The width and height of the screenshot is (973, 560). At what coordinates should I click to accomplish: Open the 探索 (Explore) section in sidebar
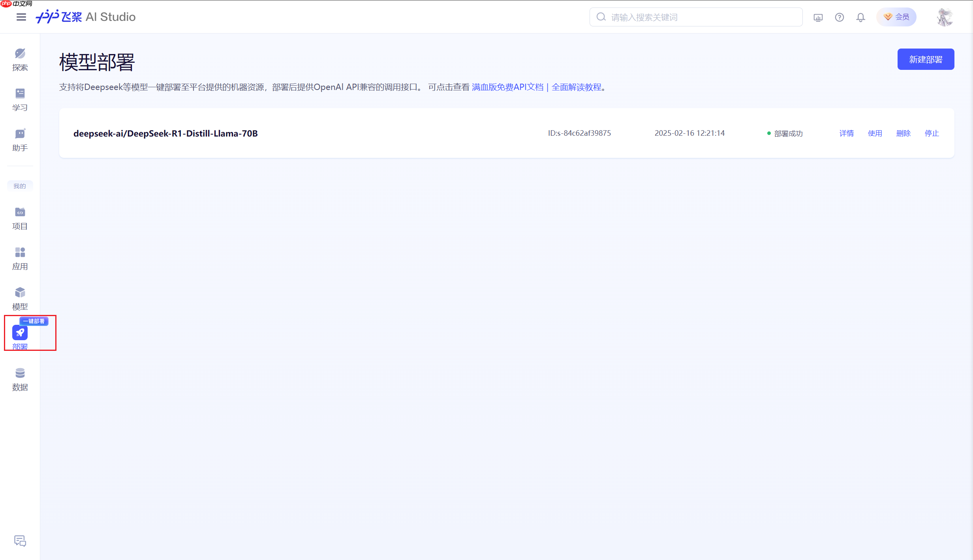pyautogui.click(x=20, y=58)
